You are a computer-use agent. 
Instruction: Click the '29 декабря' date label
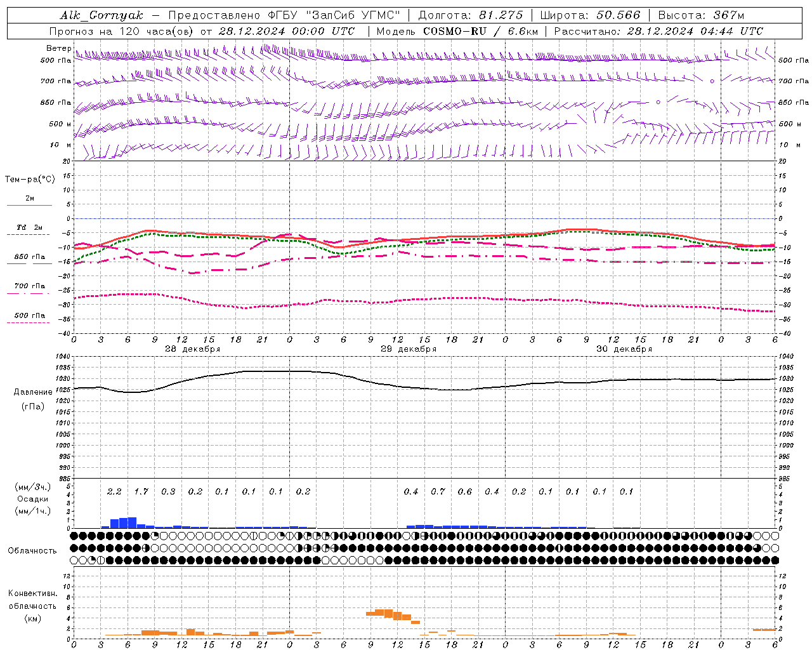point(409,349)
